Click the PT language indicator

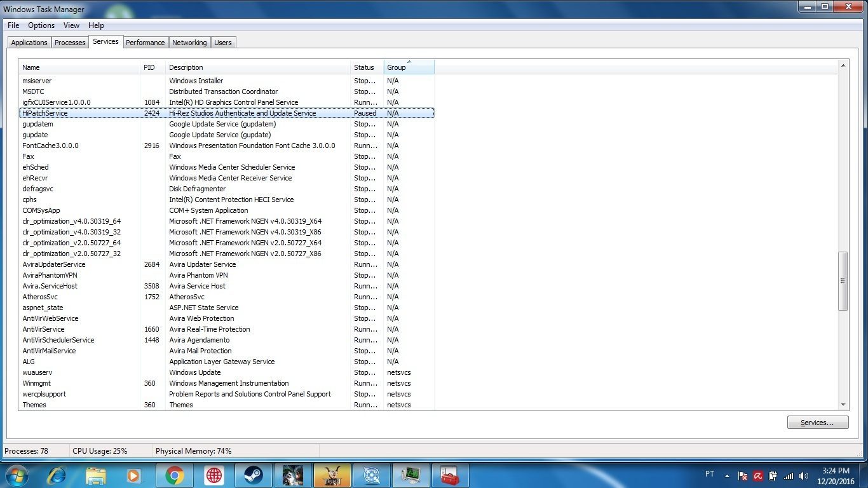click(x=710, y=474)
